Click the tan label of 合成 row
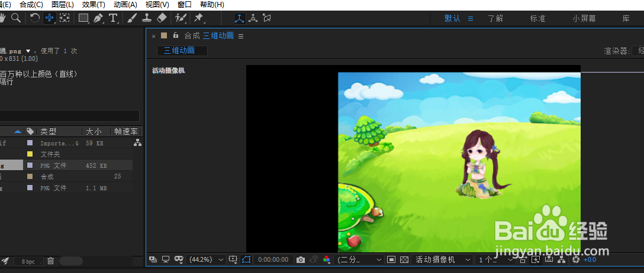This screenshot has width=644, height=273. click(x=30, y=177)
